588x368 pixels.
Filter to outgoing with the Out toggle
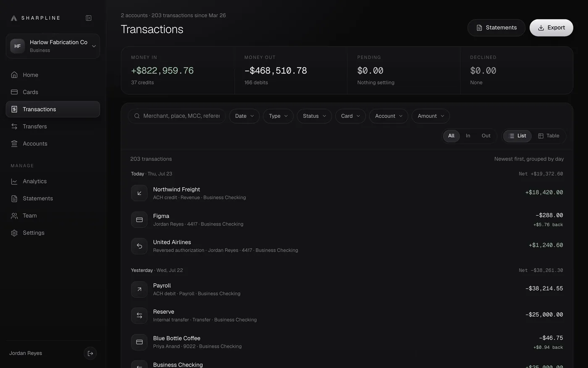tap(486, 136)
